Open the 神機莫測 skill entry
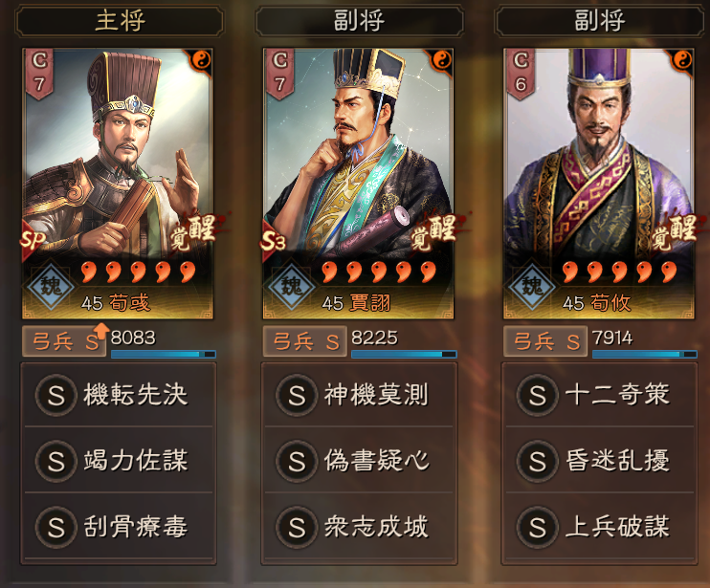Viewport: 710px width, 588px height. 359,395
